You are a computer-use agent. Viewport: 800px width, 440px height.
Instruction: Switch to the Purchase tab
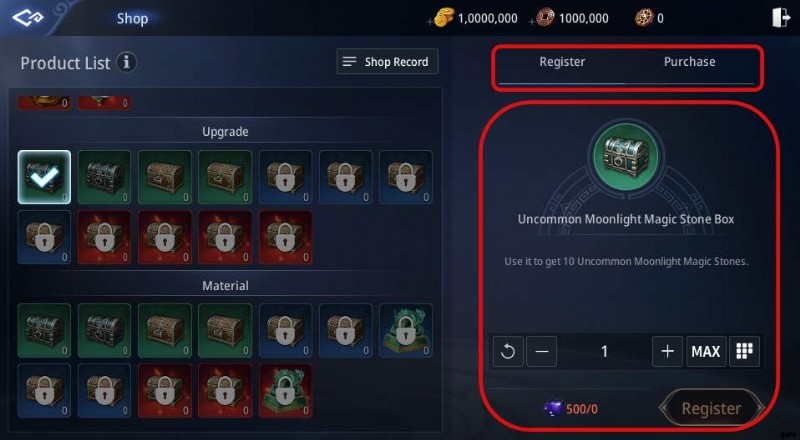(x=689, y=62)
